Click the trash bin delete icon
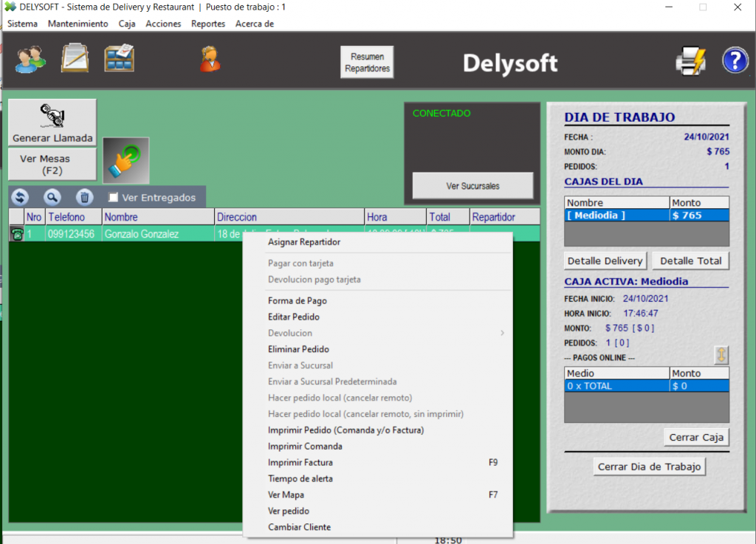The height and width of the screenshot is (544, 756). 84,197
